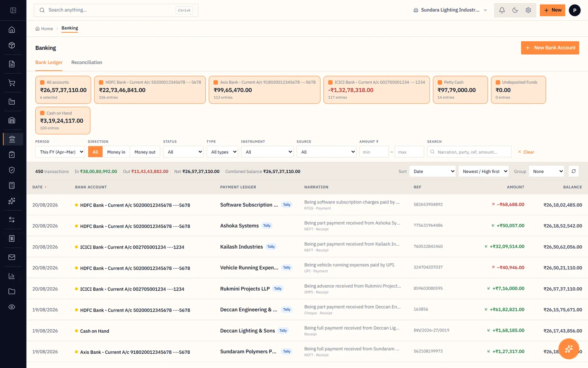
Task: Switch to dark mode moon icon
Action: [x=515, y=10]
